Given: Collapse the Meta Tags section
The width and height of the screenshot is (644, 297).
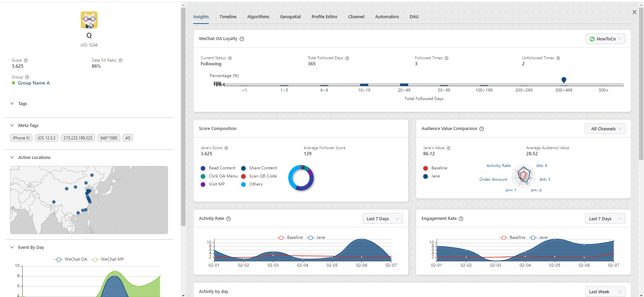Looking at the screenshot, I should pos(12,125).
